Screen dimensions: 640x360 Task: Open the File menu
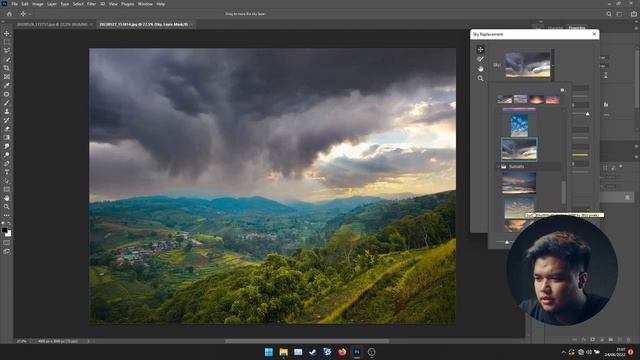[14, 4]
